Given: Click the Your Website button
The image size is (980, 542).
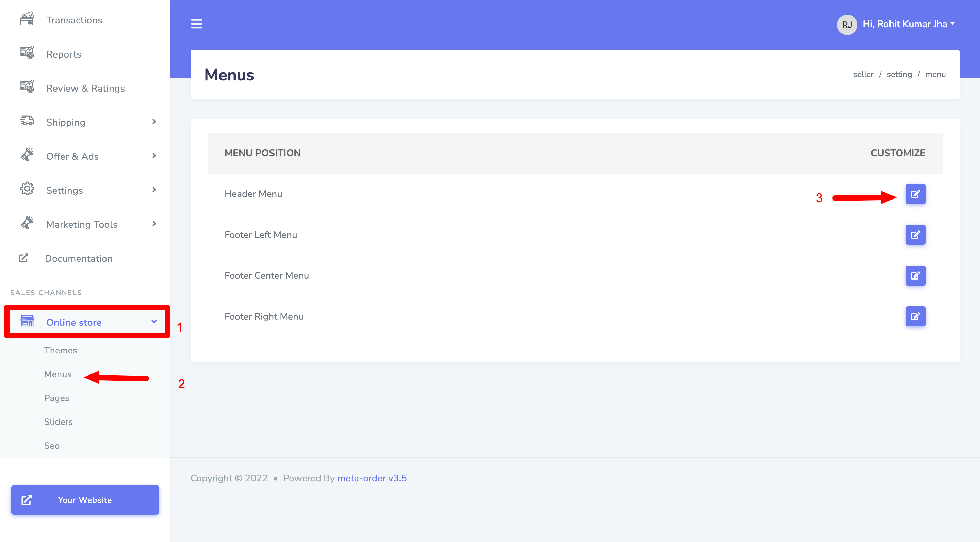Looking at the screenshot, I should [x=85, y=500].
